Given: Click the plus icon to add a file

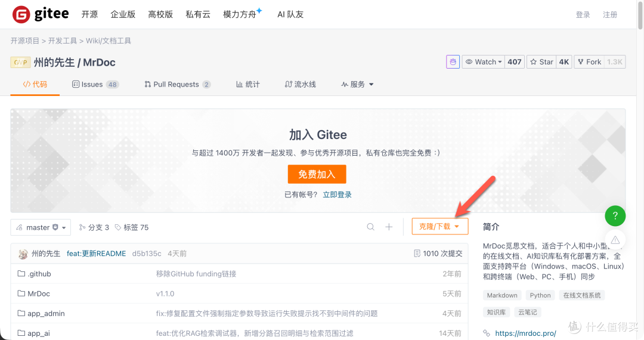Looking at the screenshot, I should [389, 227].
